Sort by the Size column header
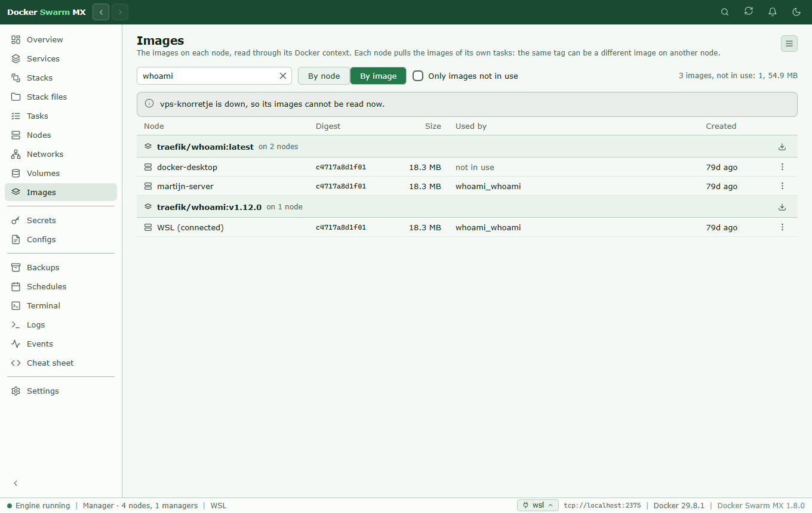Viewport: 812px width, 513px height. click(x=433, y=126)
